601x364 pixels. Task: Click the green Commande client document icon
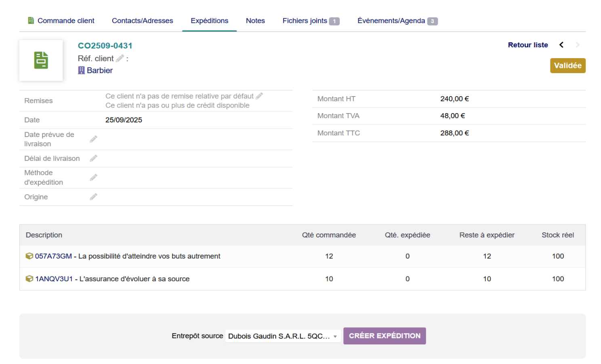click(x=31, y=21)
